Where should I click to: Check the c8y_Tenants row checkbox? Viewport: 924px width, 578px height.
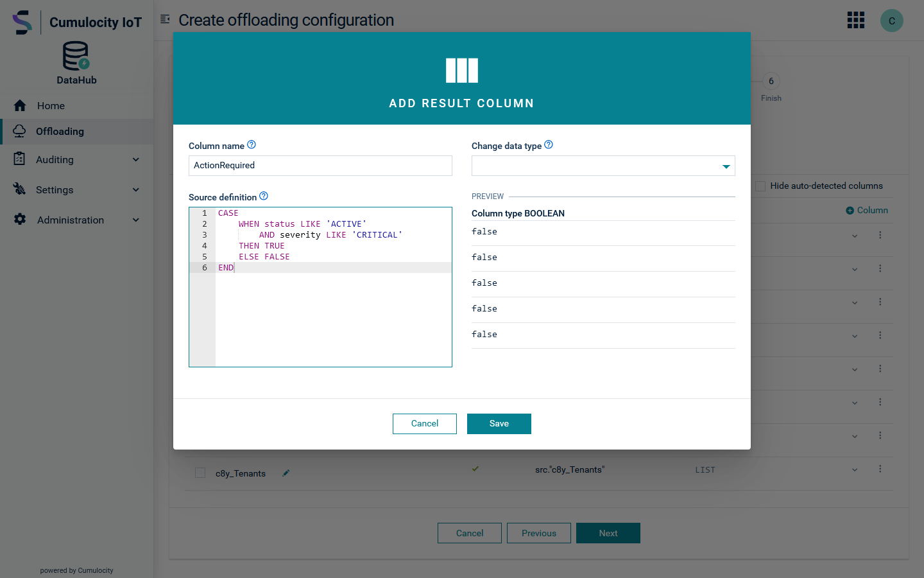tap(200, 473)
